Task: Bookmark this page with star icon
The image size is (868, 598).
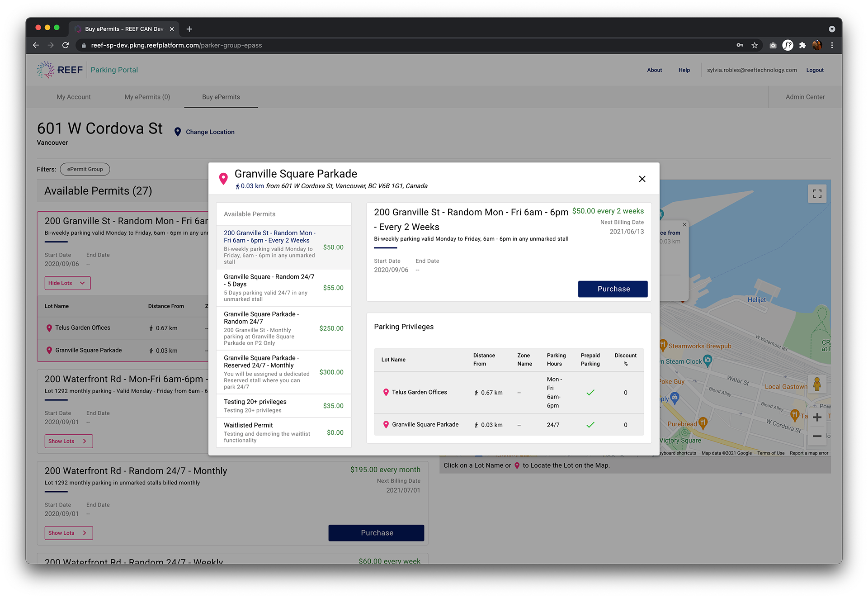Action: coord(755,45)
